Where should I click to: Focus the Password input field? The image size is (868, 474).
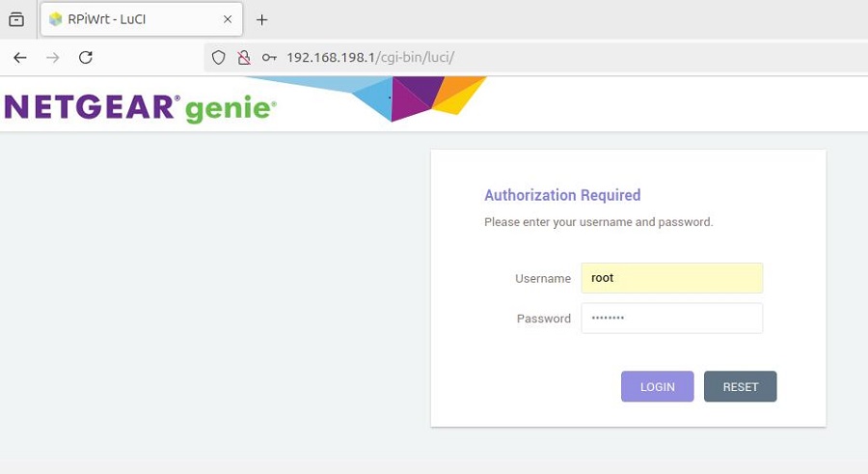pyautogui.click(x=672, y=319)
